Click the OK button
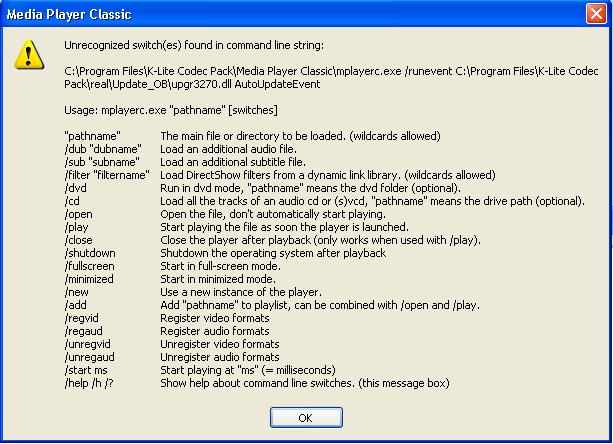The height and width of the screenshot is (444, 613). coord(306,417)
